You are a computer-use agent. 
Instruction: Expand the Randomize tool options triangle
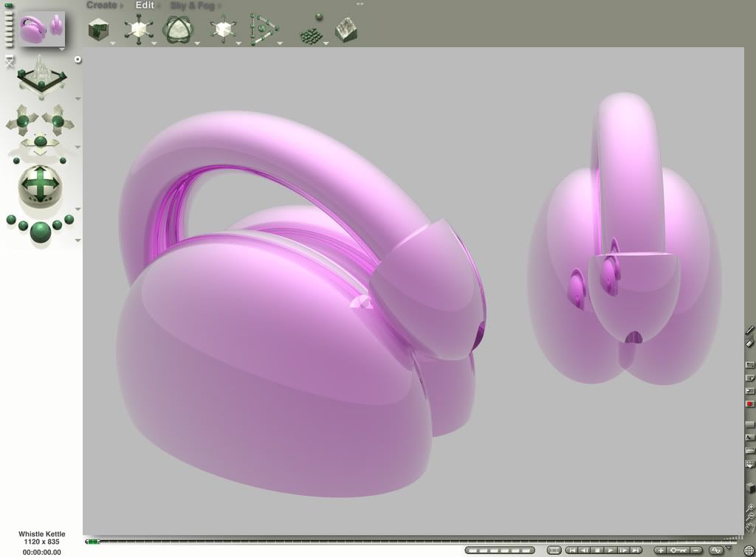click(326, 44)
